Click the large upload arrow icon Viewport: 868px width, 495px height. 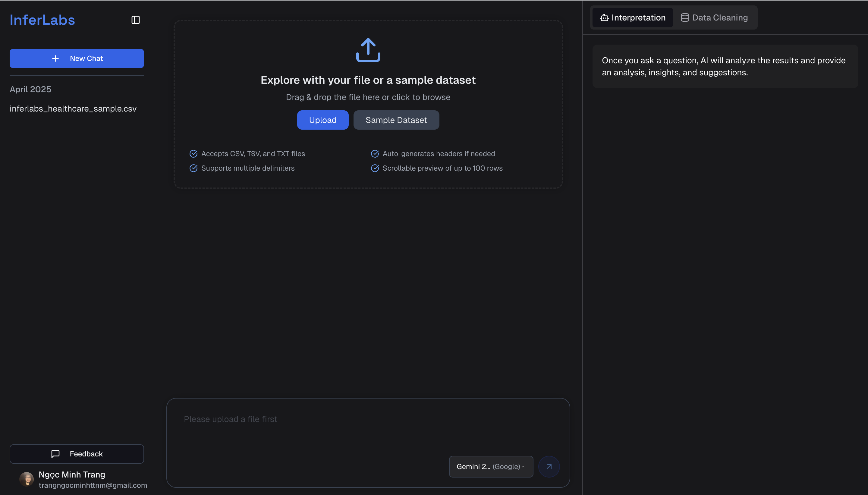[x=368, y=50]
